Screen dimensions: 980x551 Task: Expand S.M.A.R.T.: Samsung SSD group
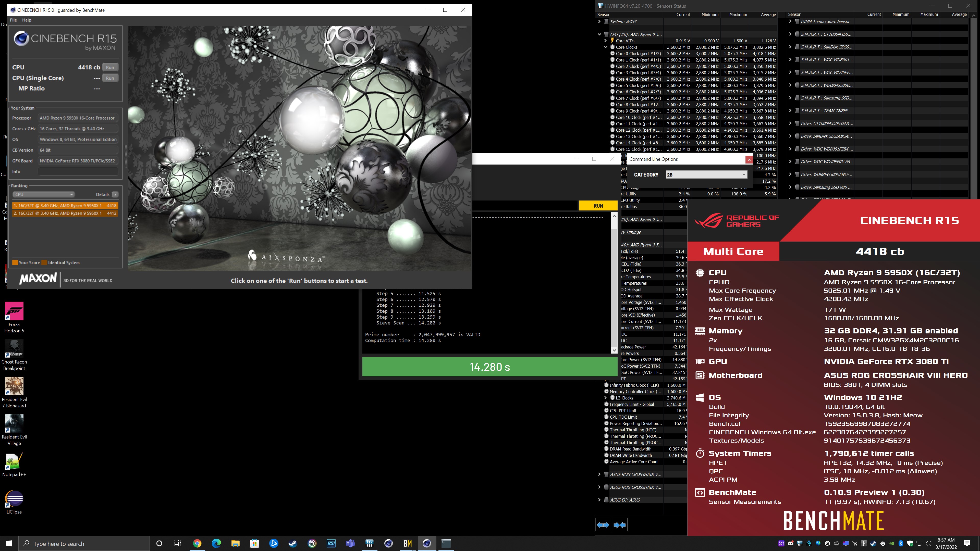tap(790, 98)
